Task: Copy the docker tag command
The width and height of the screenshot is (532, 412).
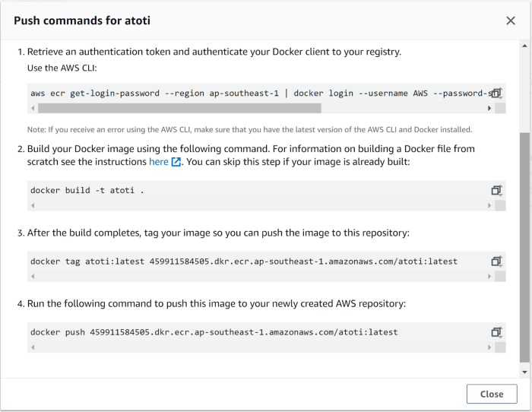Action: pos(497,261)
